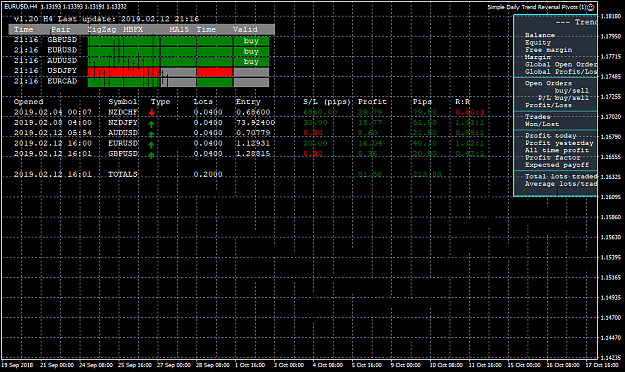Click the Entry column header
The width and height of the screenshot is (625, 372).
[248, 102]
